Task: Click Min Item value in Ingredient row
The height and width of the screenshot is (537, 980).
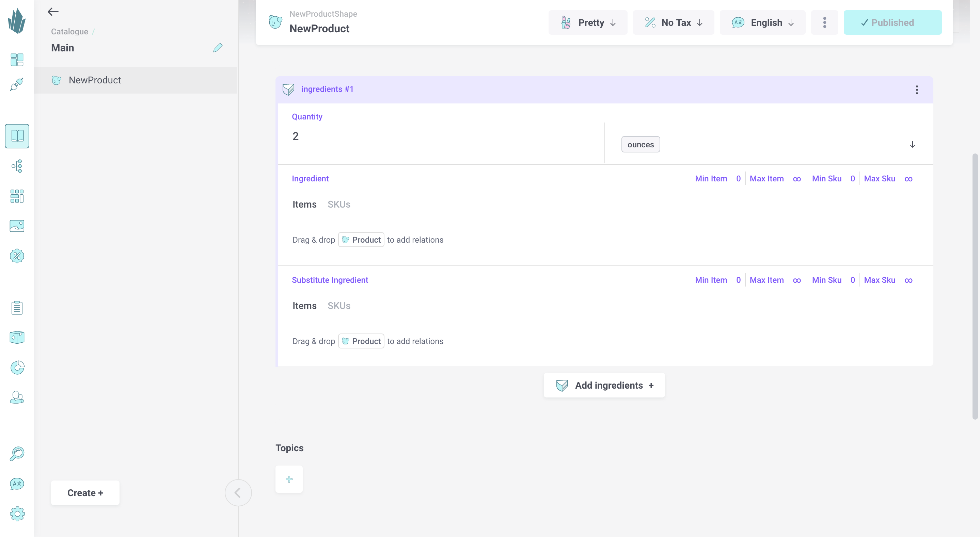Action: (738, 179)
